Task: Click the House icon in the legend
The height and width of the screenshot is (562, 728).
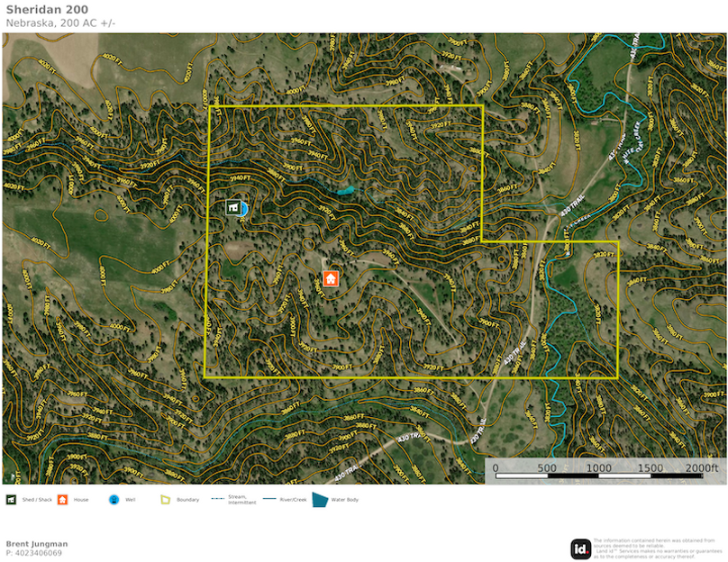Action: pyautogui.click(x=60, y=499)
